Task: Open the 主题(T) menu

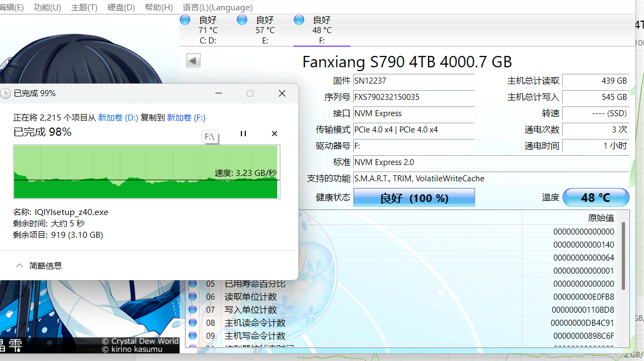Action: tap(84, 8)
